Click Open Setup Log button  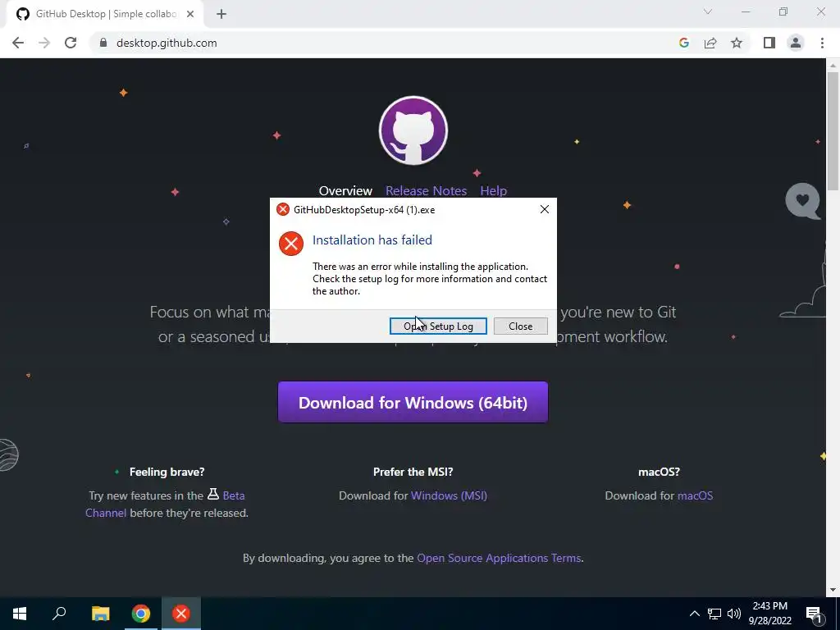coord(438,326)
